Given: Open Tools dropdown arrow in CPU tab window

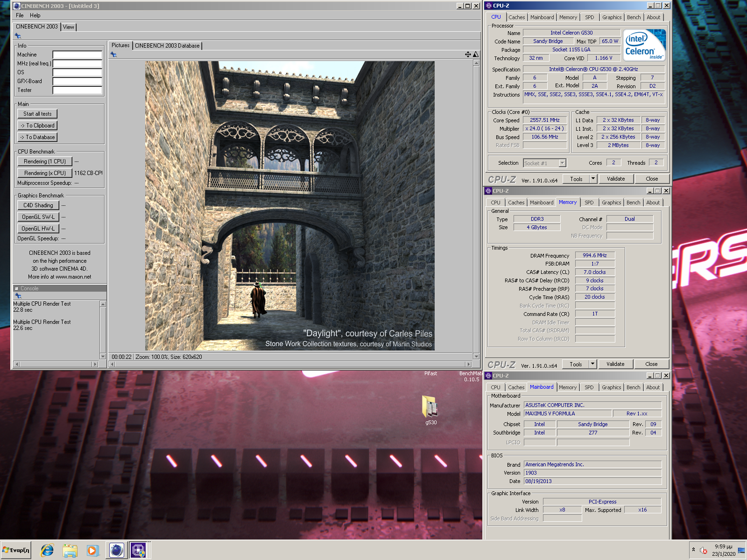Looking at the screenshot, I should point(593,179).
